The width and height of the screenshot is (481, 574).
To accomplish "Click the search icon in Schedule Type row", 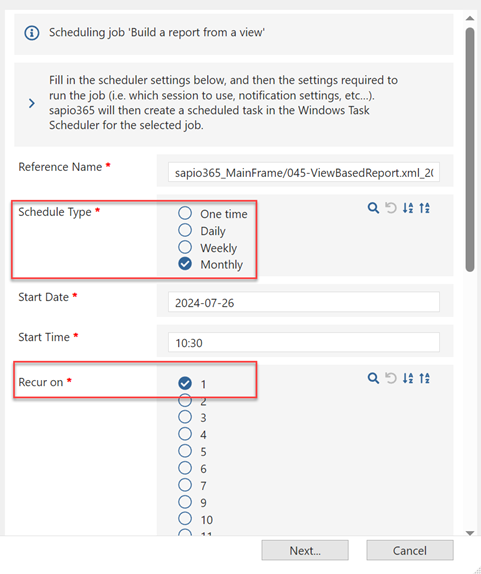I will (373, 208).
